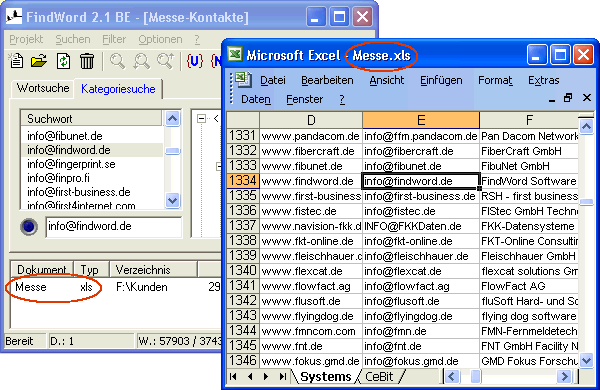Click the Suchwort list scrollbar thumb
Screen dimensions: 600x390
173,151
